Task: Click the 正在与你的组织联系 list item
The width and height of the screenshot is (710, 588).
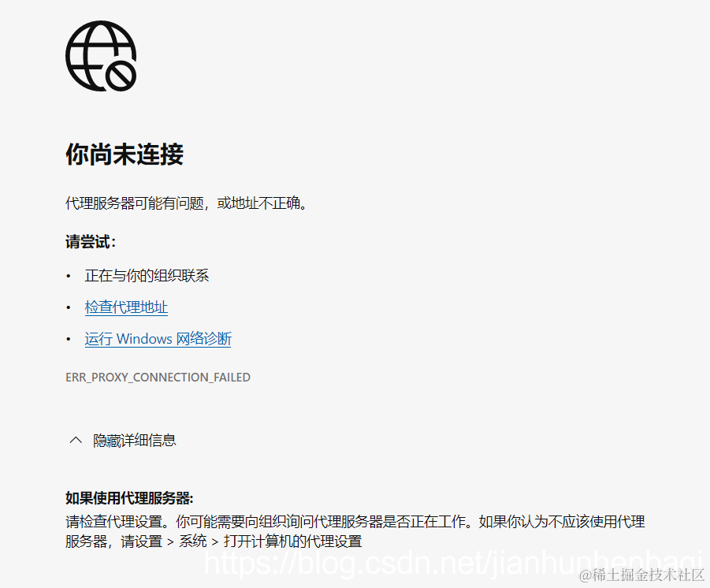Action: 146,276
